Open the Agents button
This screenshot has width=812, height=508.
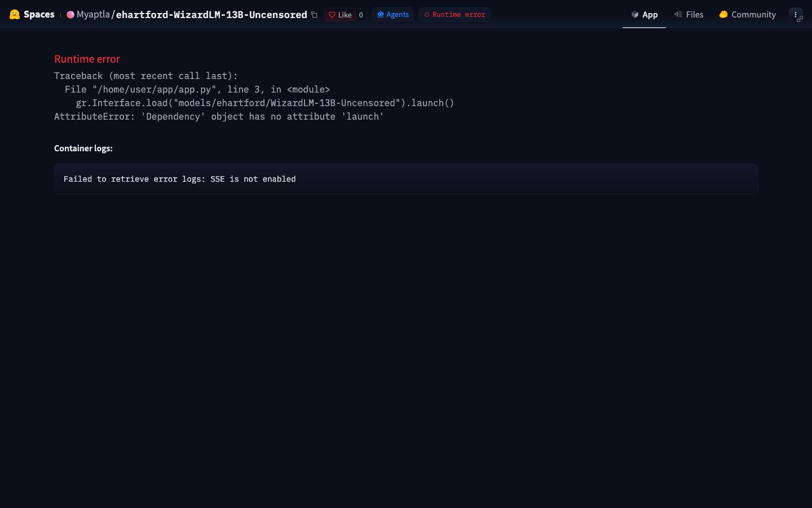point(392,15)
